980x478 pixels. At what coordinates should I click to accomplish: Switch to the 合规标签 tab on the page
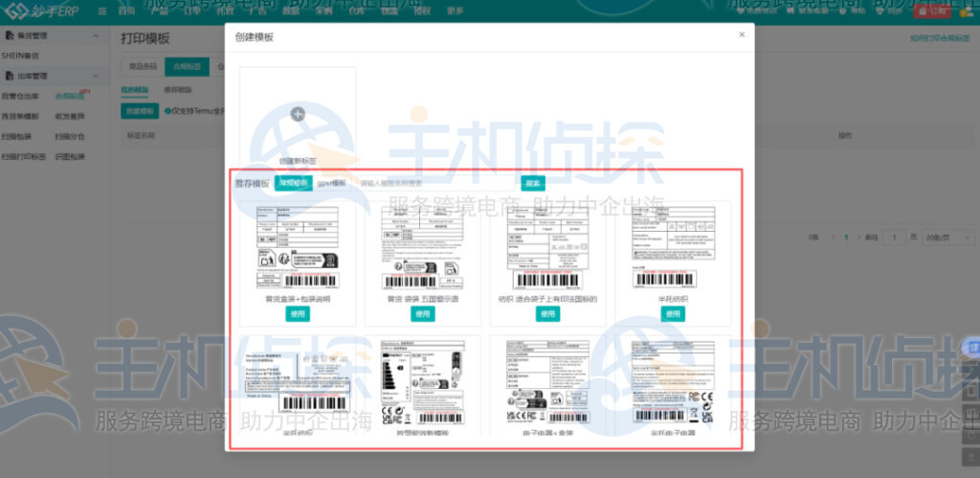point(187,66)
